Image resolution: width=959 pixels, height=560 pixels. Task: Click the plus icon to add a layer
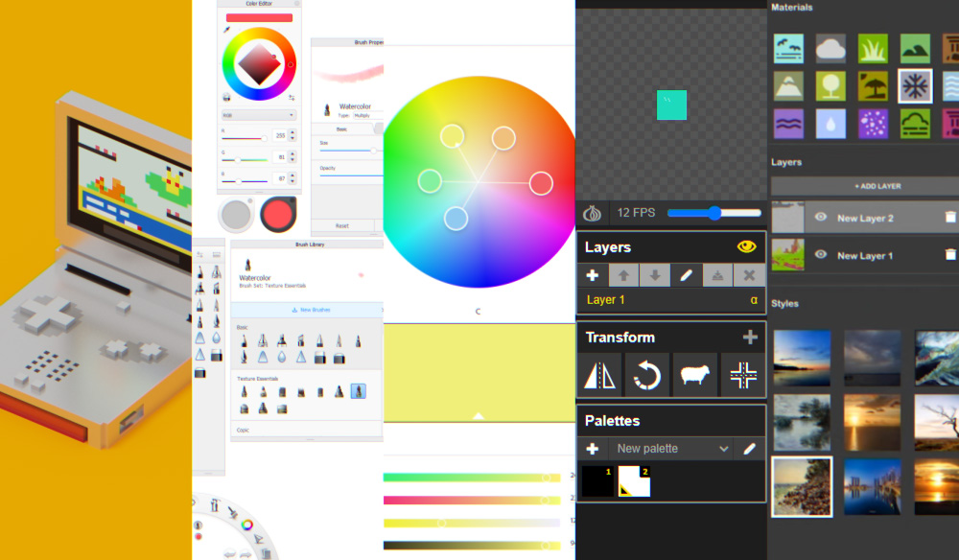tap(592, 275)
